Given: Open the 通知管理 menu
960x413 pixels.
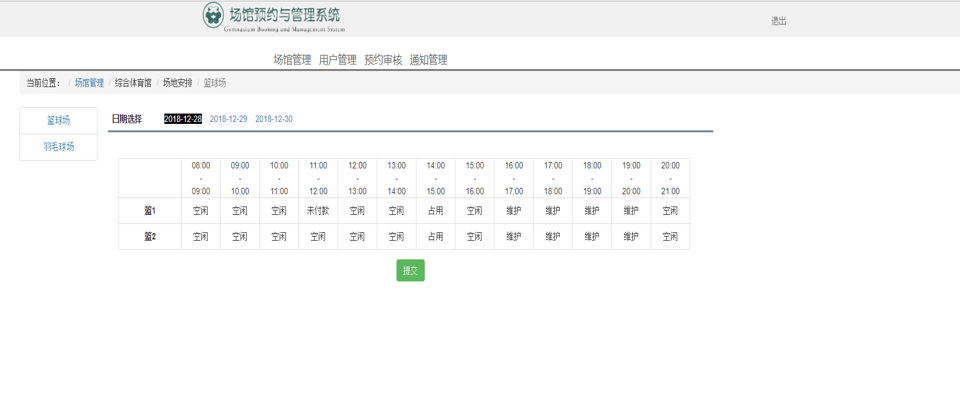Looking at the screenshot, I should click(428, 60).
